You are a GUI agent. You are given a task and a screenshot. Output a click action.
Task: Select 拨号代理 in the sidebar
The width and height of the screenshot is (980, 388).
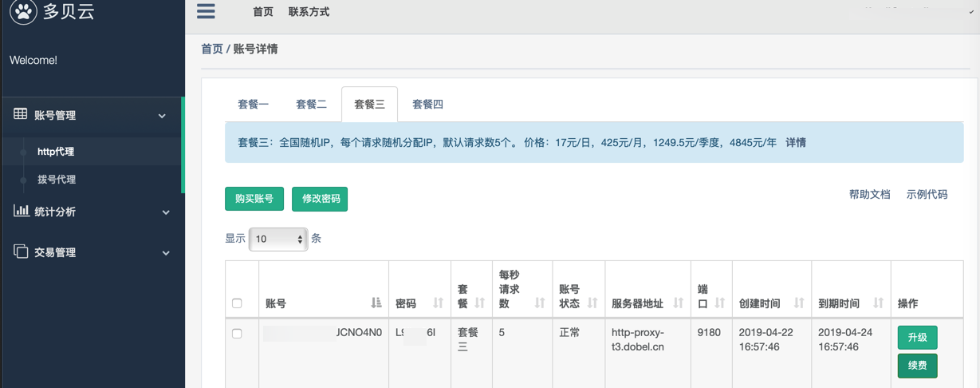pyautogui.click(x=57, y=180)
